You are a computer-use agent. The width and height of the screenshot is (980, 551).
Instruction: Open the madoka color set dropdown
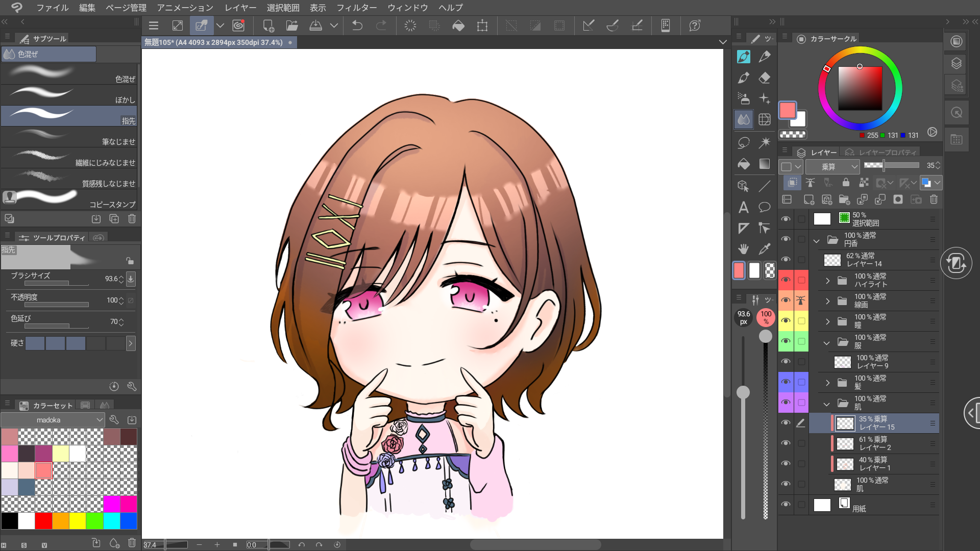(x=53, y=420)
